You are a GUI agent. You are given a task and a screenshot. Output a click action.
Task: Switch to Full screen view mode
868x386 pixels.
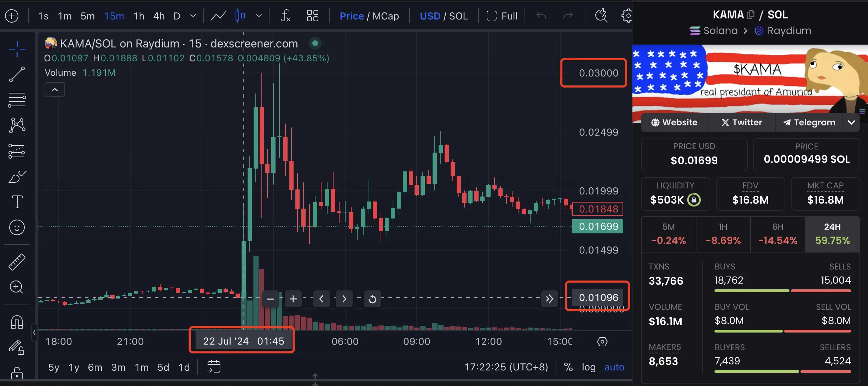pyautogui.click(x=502, y=15)
